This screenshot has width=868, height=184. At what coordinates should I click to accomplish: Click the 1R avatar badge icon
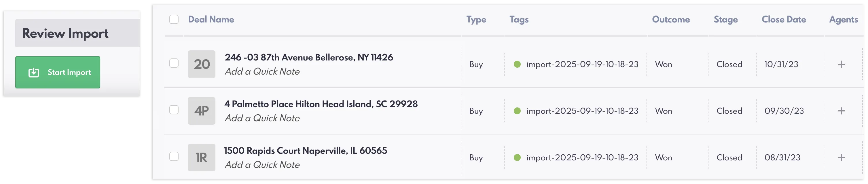(202, 158)
